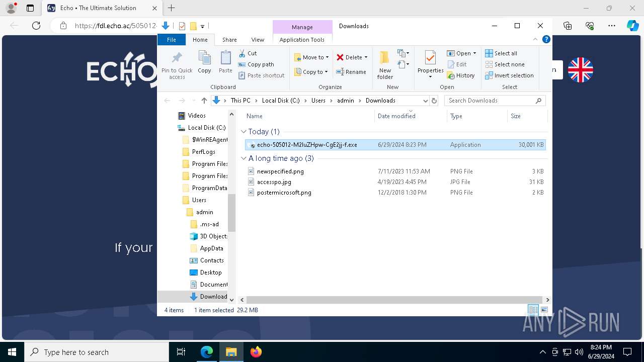Open the Open dropdown in ribbon
Screen dimensions: 644x362
(461, 53)
